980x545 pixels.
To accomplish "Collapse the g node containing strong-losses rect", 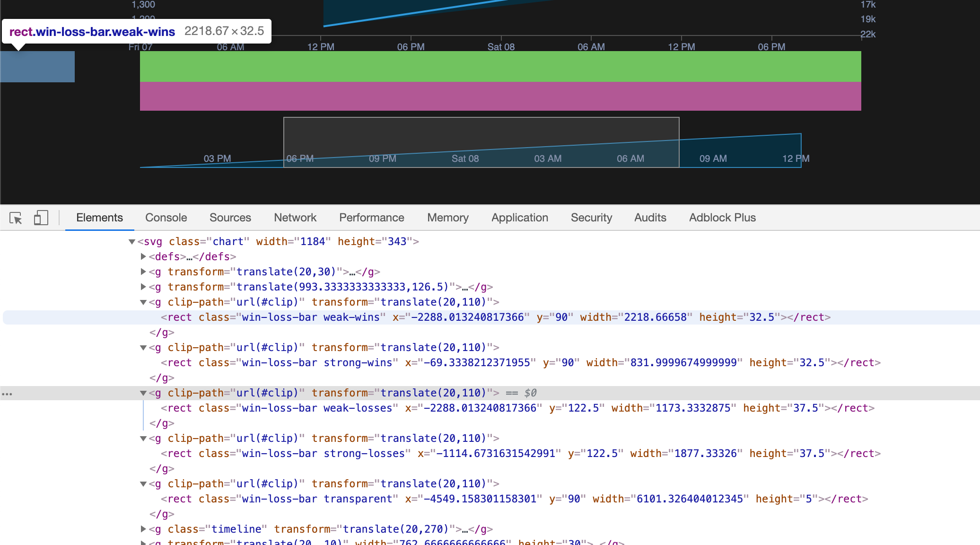I will tap(143, 439).
